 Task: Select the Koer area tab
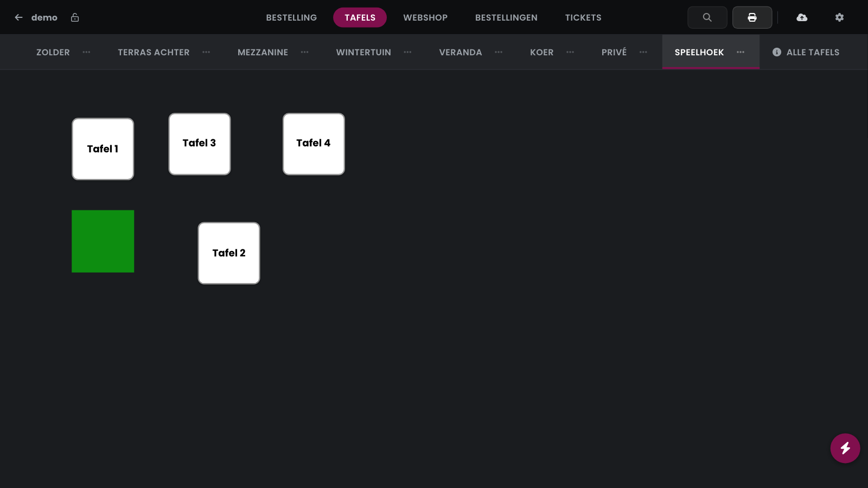pos(542,52)
